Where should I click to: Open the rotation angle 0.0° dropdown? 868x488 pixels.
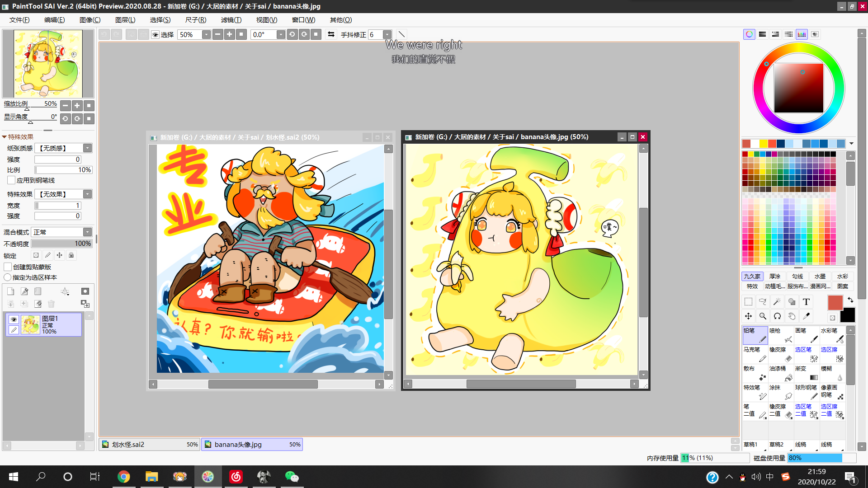(281, 35)
